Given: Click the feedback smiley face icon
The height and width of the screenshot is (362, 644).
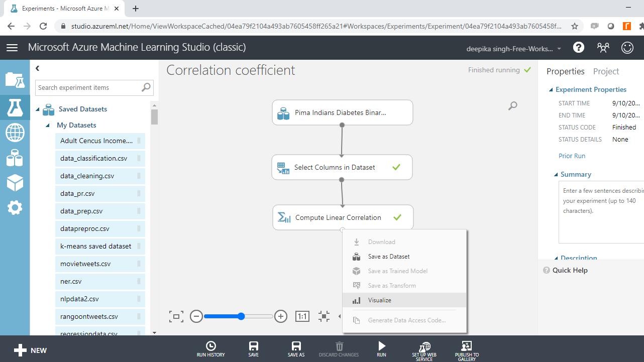Looking at the screenshot, I should [x=627, y=48].
